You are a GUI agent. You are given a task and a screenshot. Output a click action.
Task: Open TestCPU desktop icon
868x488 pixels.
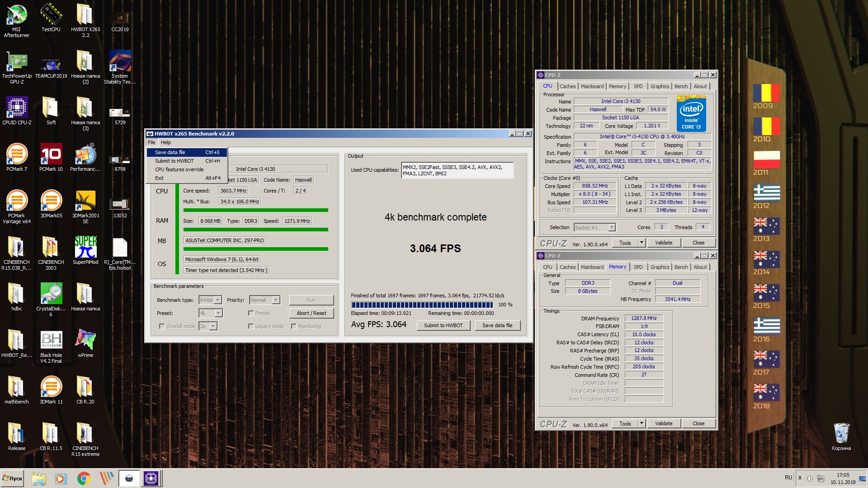(x=51, y=18)
